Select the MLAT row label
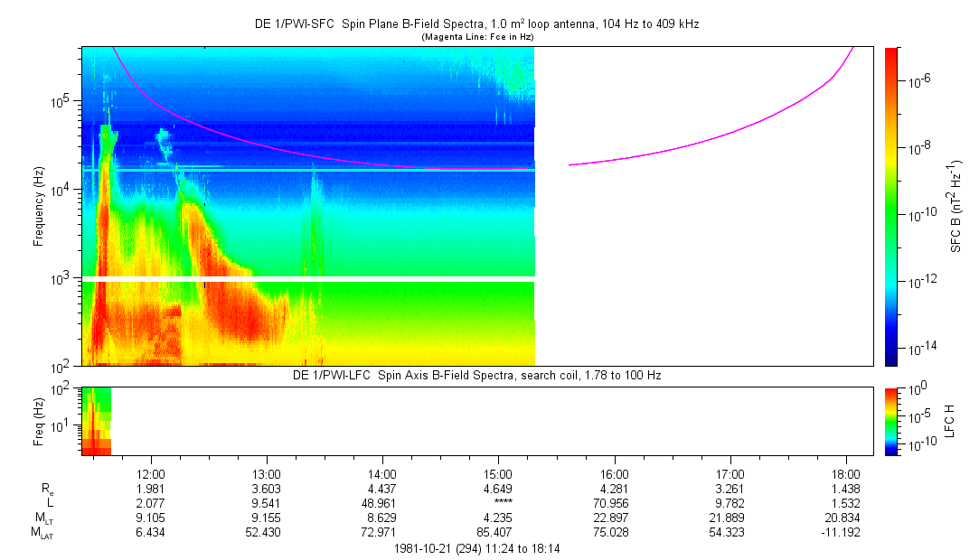Viewport: 979px width, 560px height. (x=42, y=533)
